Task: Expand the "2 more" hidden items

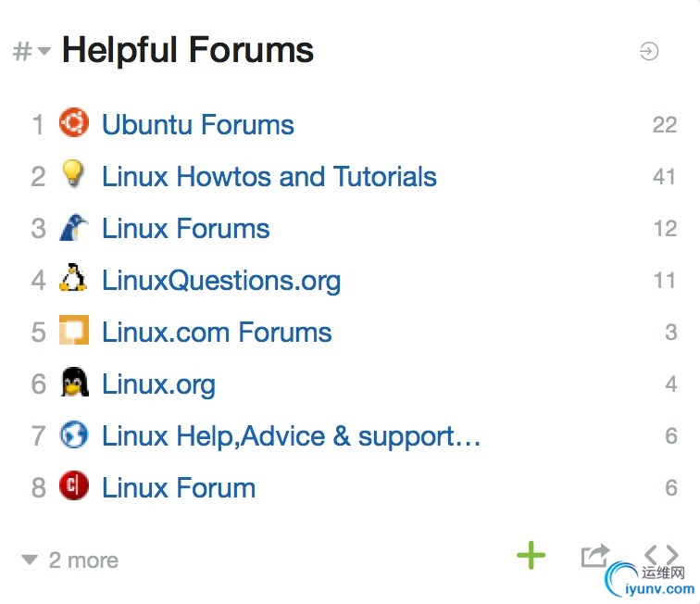Action: coord(70,560)
